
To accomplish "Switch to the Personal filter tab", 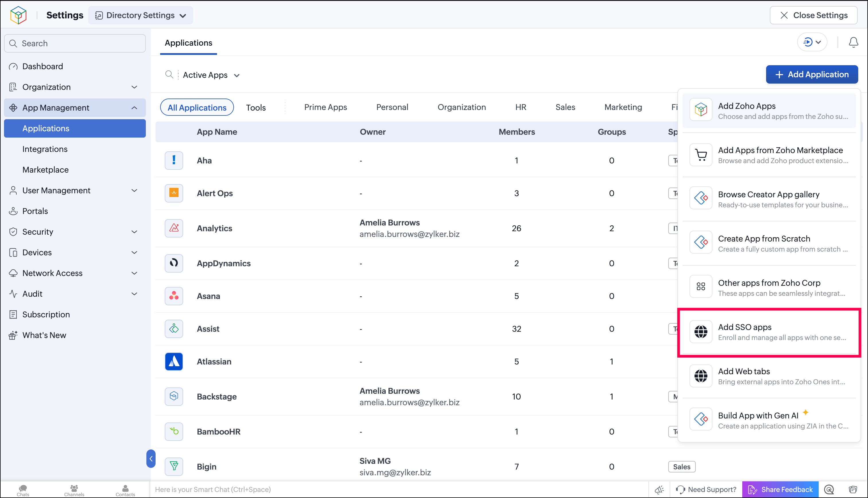I will tap(392, 107).
